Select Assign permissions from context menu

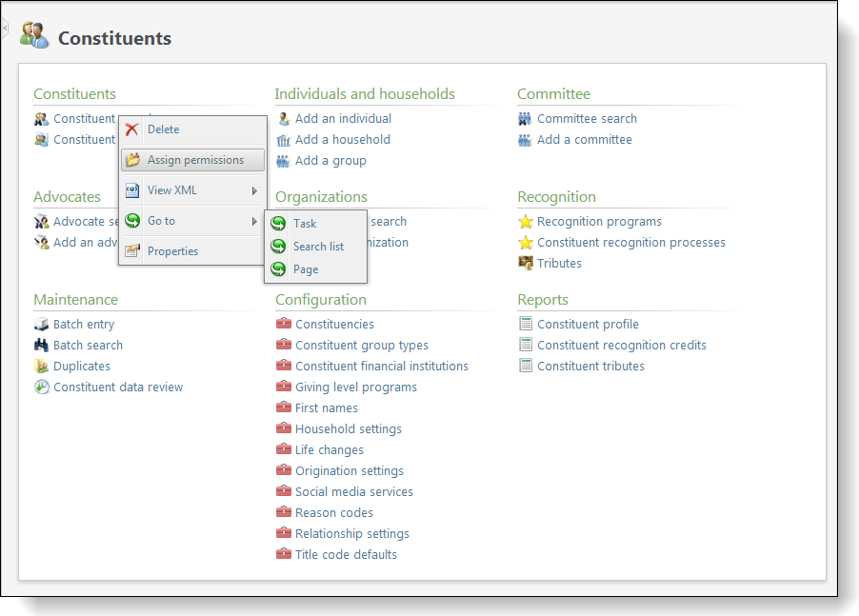195,160
